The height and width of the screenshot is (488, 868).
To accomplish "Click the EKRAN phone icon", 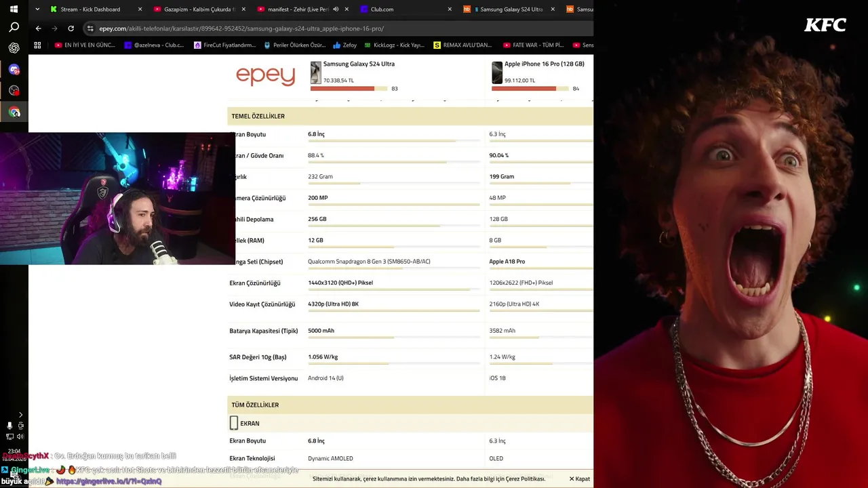I will click(234, 423).
